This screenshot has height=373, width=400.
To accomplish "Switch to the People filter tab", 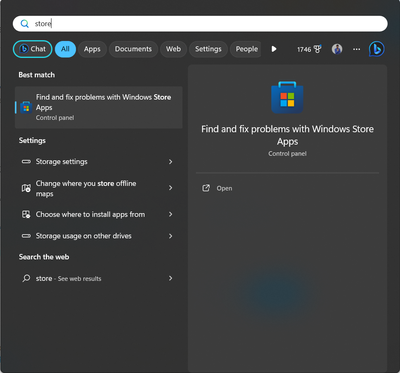I will pos(246,49).
